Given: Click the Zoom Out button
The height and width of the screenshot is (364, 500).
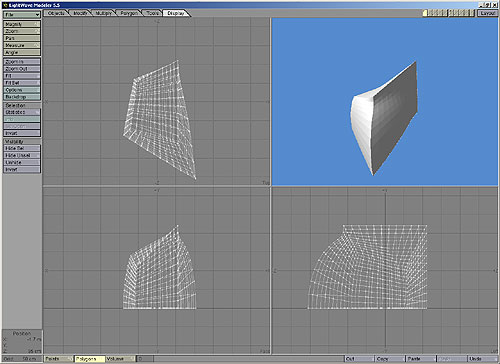Looking at the screenshot, I should (22, 69).
